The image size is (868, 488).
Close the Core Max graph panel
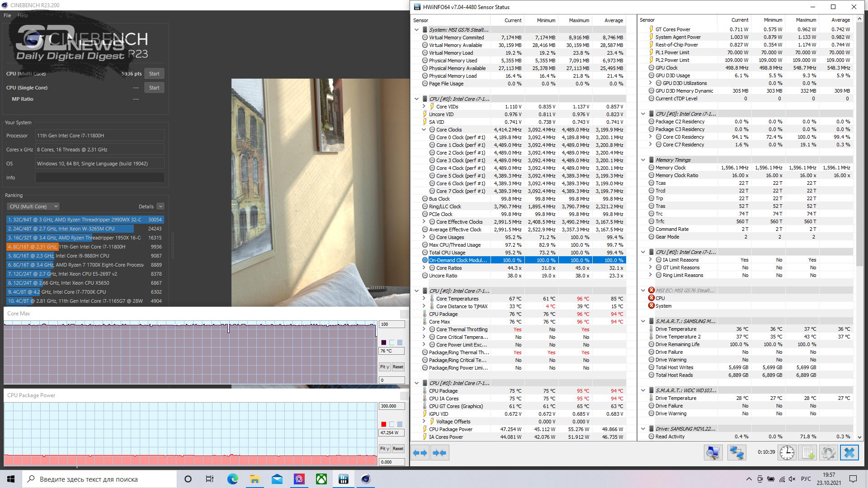[x=404, y=314]
